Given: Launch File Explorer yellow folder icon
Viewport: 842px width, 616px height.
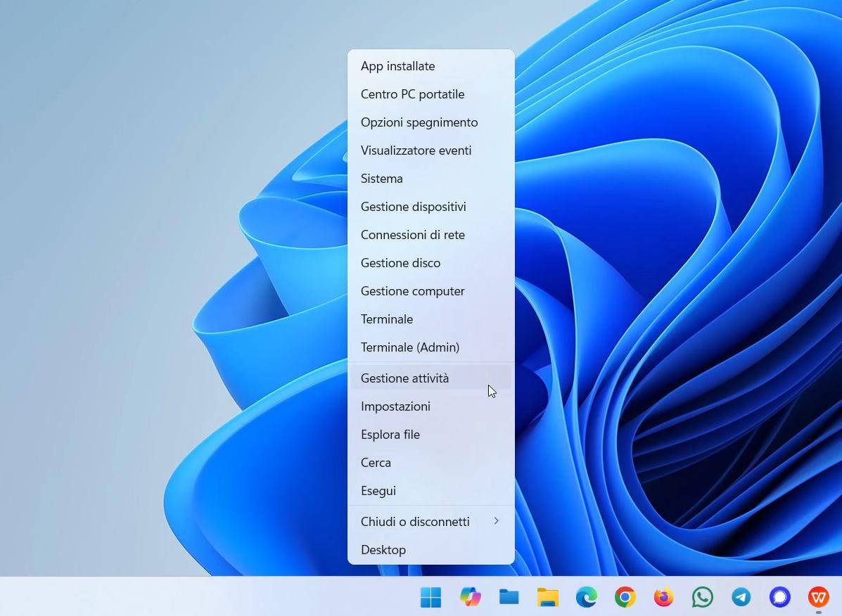Looking at the screenshot, I should tap(547, 597).
